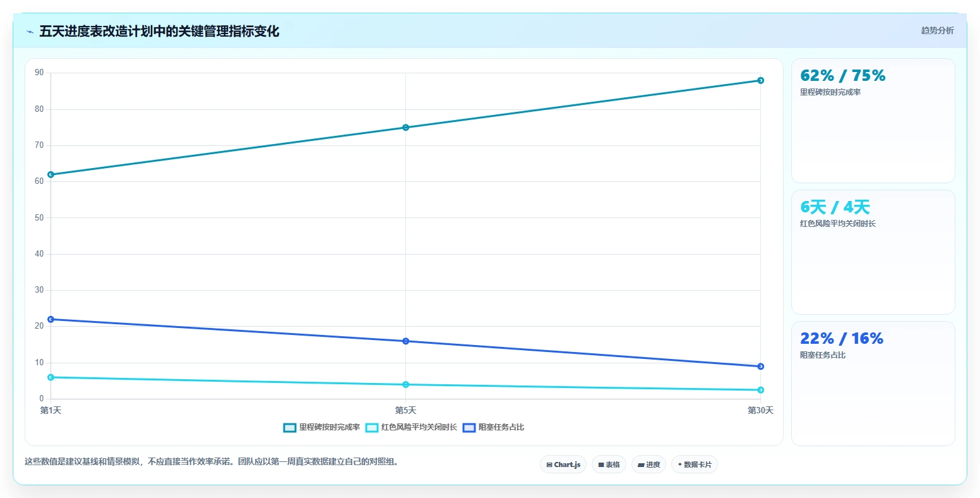Select the 进度 tag
The height and width of the screenshot is (498, 980).
[649, 465]
